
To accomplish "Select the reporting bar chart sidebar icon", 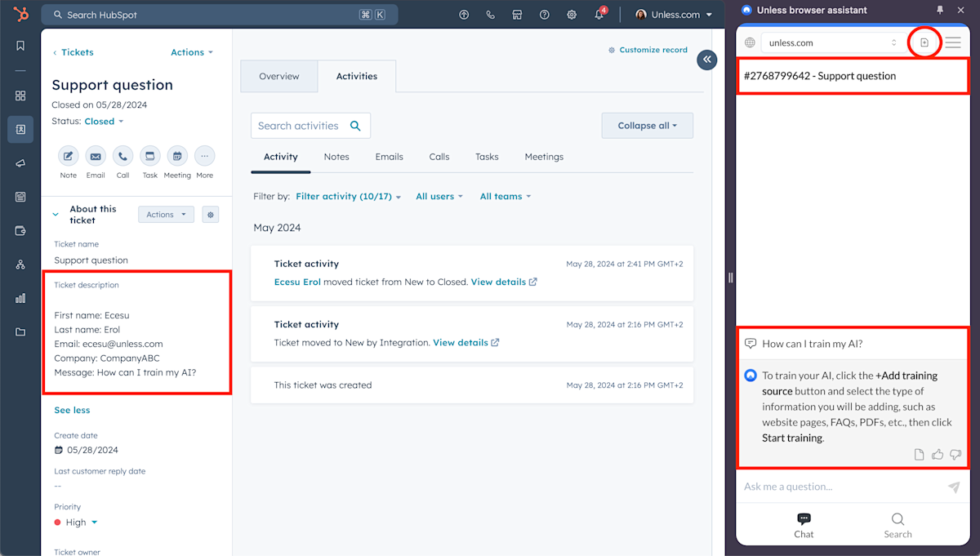I will click(20, 298).
